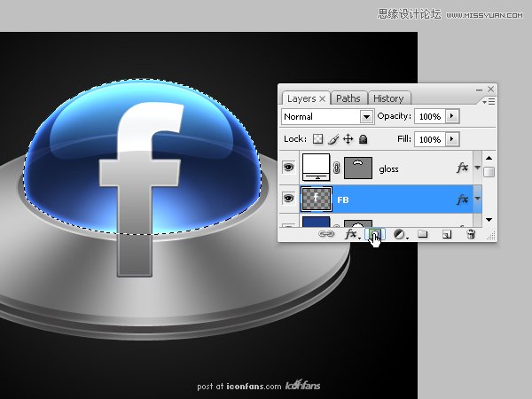The height and width of the screenshot is (399, 532).
Task: Expand FB layer effects arrow
Action: pos(477,199)
